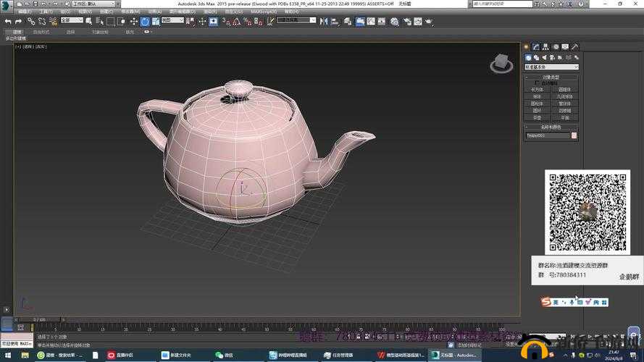Click the 长方体 box button
This screenshot has width=644, height=362.
tap(538, 90)
